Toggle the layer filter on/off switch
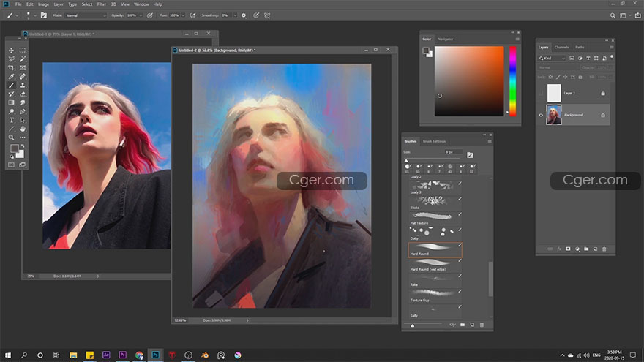This screenshot has height=362, width=644. [x=612, y=56]
